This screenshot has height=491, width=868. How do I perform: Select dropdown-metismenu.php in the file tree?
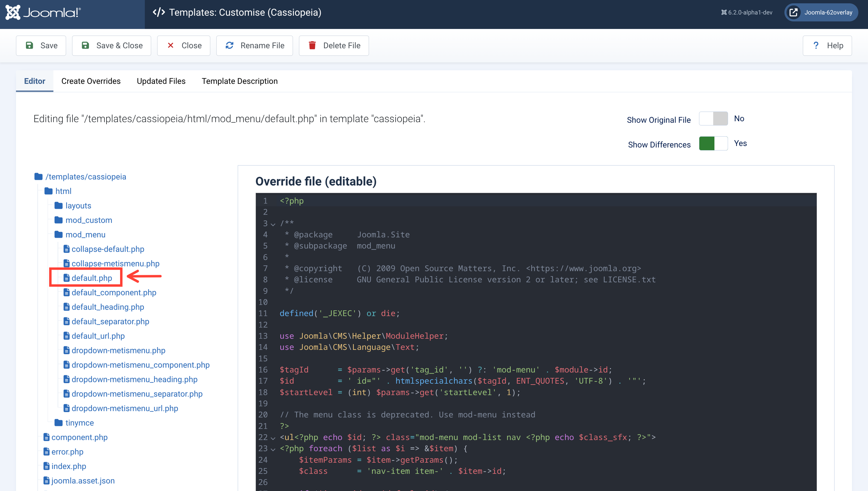pyautogui.click(x=119, y=350)
